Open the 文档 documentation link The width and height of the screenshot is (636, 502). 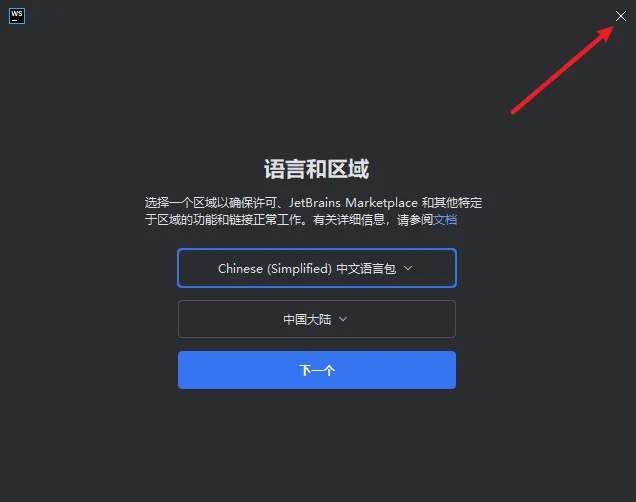(445, 220)
